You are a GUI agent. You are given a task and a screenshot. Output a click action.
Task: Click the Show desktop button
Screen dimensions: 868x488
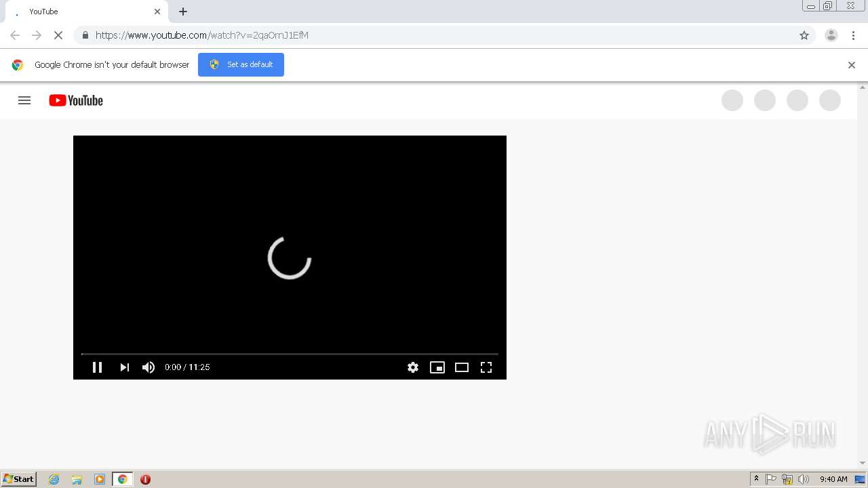(x=860, y=479)
